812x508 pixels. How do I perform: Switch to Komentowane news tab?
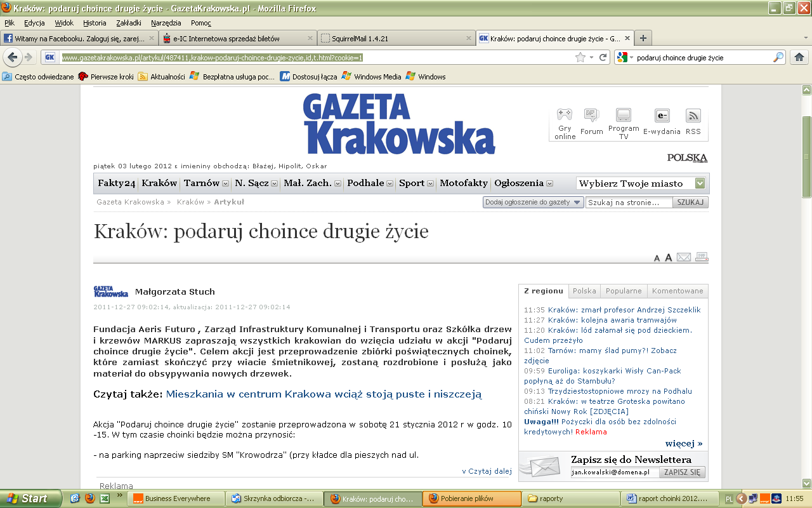(x=678, y=291)
